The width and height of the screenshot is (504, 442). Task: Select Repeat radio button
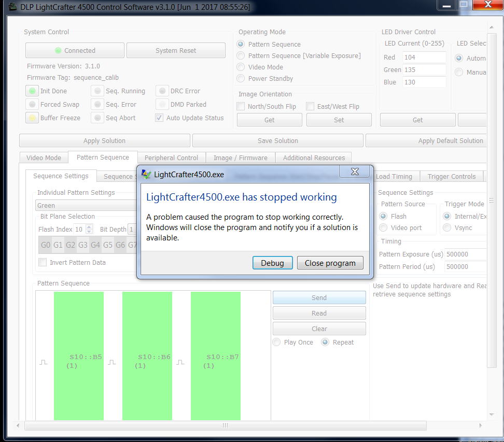coord(325,342)
